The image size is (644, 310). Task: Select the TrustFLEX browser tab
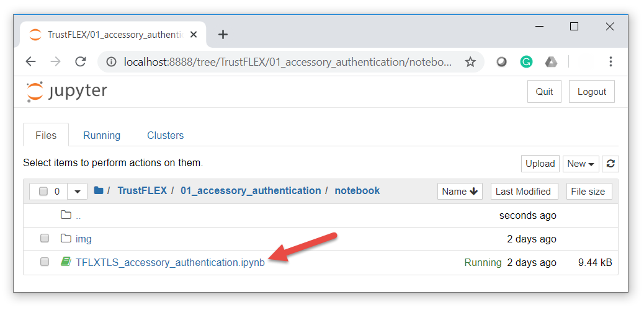[113, 35]
